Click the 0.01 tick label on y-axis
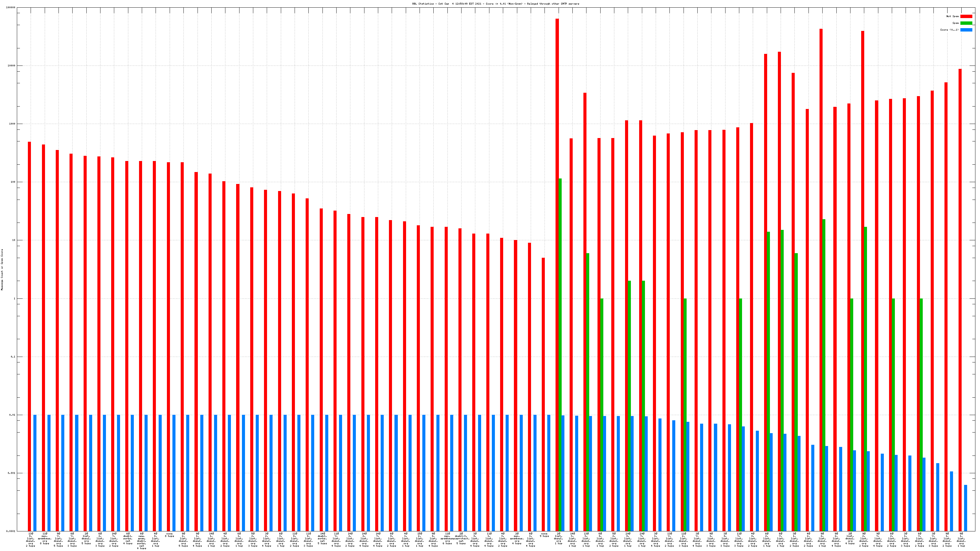Viewport: 980px width, 551px height. 13,415
